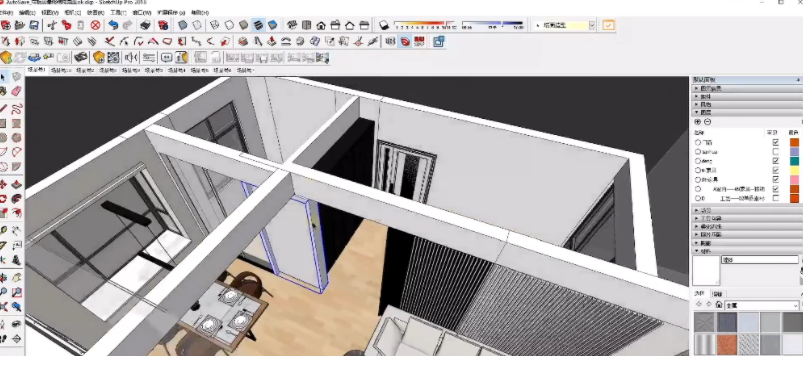Choose the Follow Me tool
Viewport: 803px width, 379px height.
click(x=16, y=199)
